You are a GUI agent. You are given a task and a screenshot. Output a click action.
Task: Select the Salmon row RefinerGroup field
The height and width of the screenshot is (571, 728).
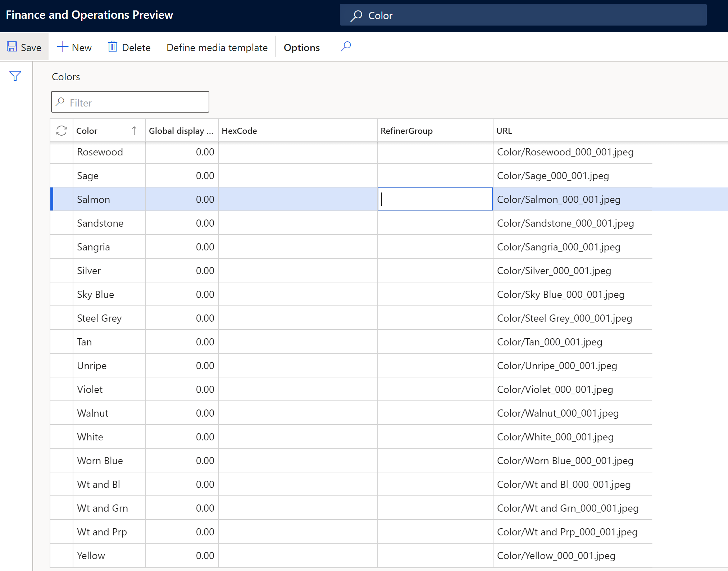(434, 199)
